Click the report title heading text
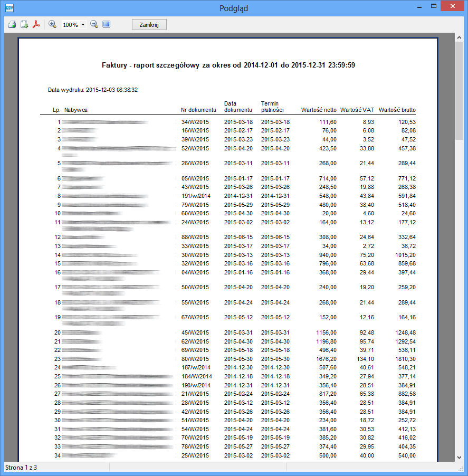Viewport: 468px width, 476px height. pyautogui.click(x=228, y=65)
